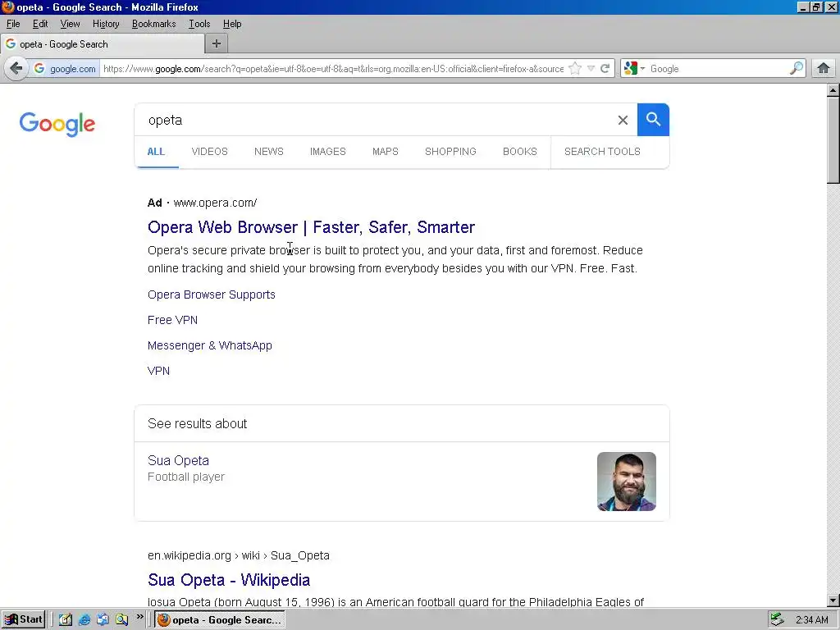
Task: Click the Sua Opeta photo thumbnail
Action: tap(626, 481)
